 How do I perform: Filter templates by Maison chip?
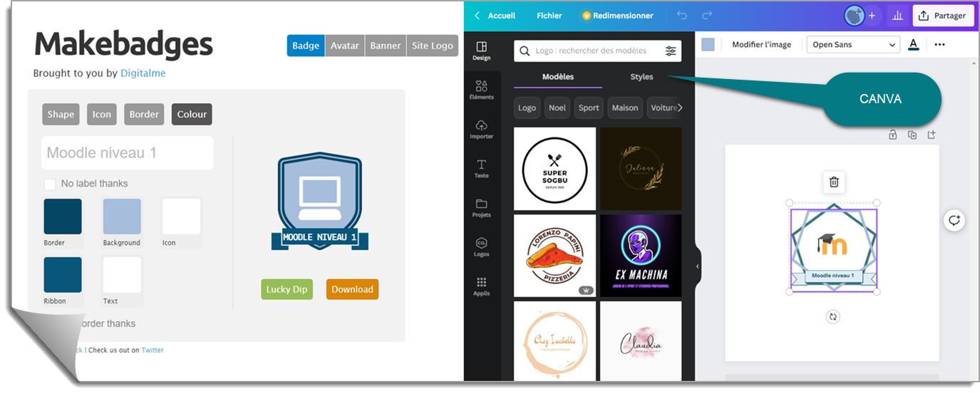pos(625,108)
